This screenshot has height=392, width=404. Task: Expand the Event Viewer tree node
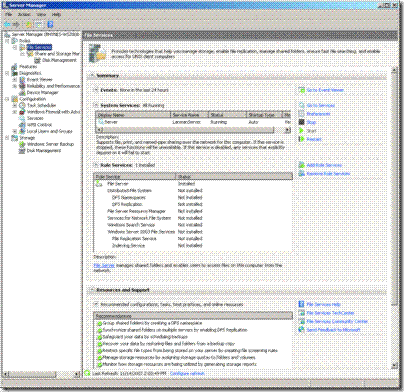pos(15,80)
